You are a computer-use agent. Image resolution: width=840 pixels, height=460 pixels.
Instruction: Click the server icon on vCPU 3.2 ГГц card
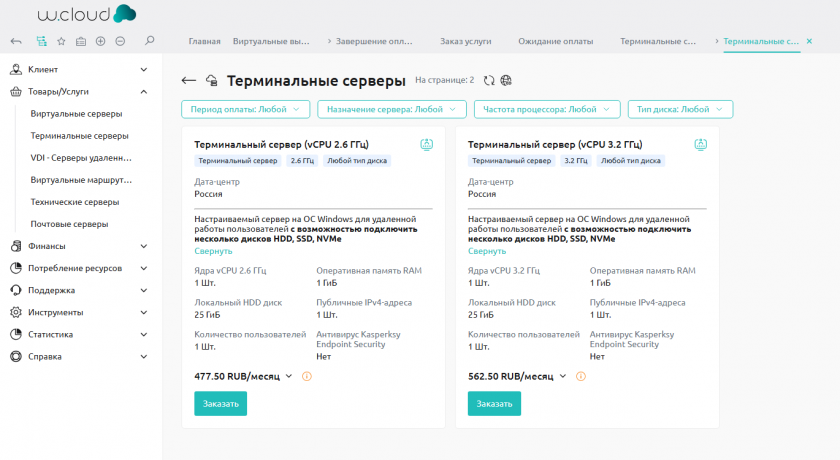click(700, 144)
